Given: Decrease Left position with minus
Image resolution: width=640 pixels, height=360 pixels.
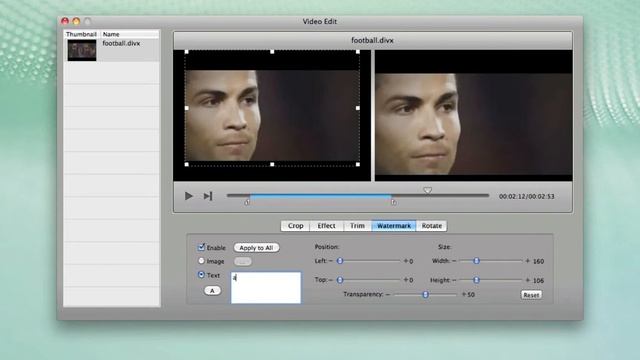Looking at the screenshot, I should pyautogui.click(x=331, y=261).
